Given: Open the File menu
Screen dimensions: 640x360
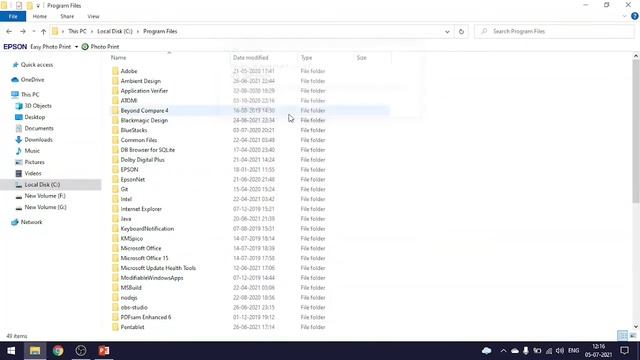Looking at the screenshot, I should click(13, 16).
